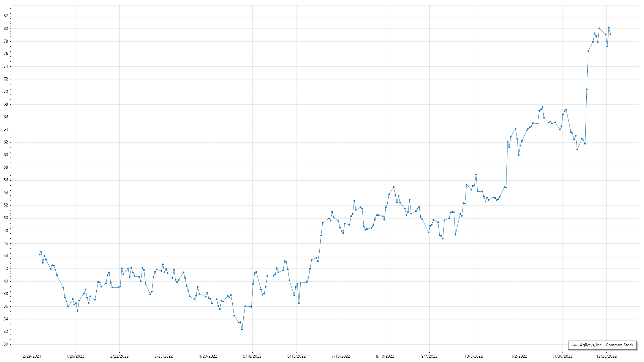Click the lowest data point near 32
The image size is (644, 362).
pos(242,329)
